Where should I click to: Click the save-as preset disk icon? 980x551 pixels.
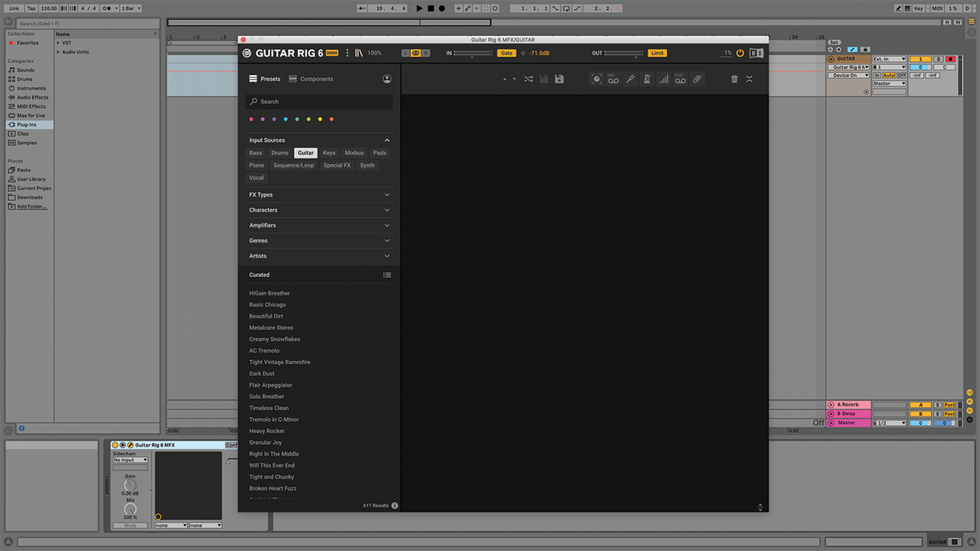(x=559, y=79)
